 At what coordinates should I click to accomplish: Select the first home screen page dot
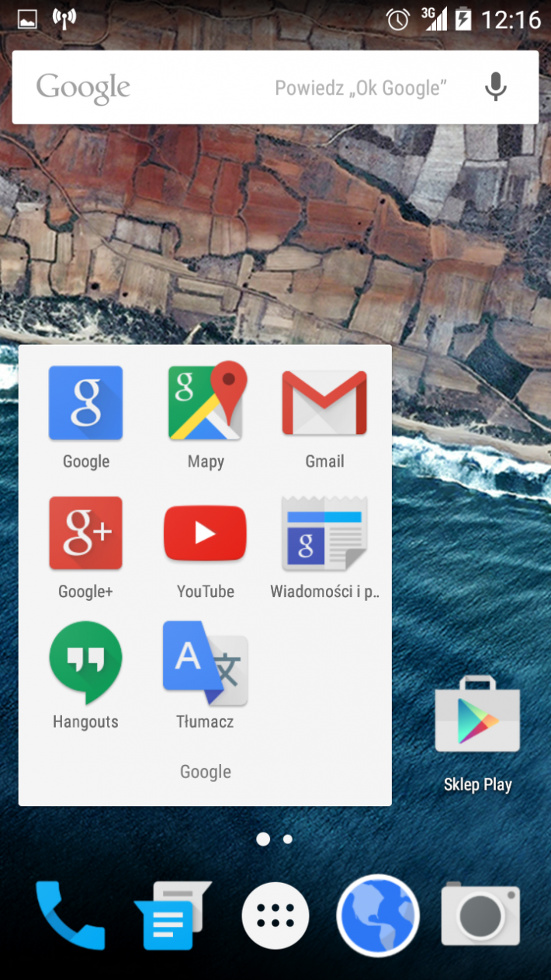coord(263,839)
